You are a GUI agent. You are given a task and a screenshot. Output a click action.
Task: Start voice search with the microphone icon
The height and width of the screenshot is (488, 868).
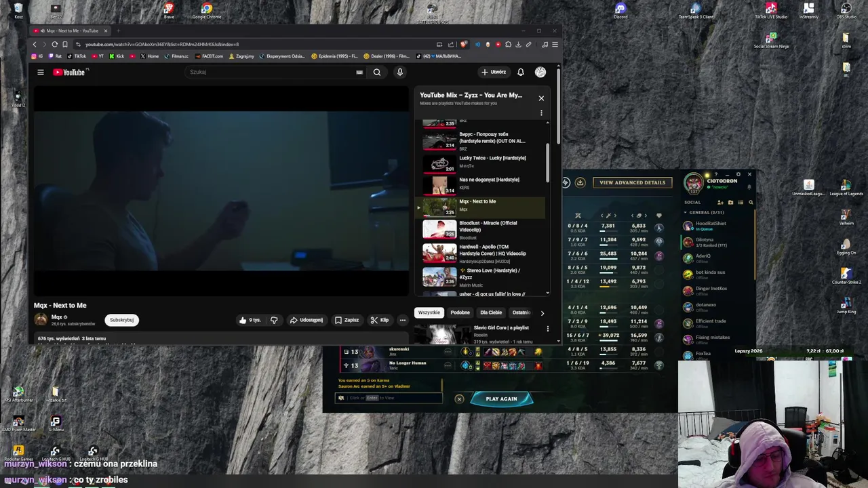point(399,72)
